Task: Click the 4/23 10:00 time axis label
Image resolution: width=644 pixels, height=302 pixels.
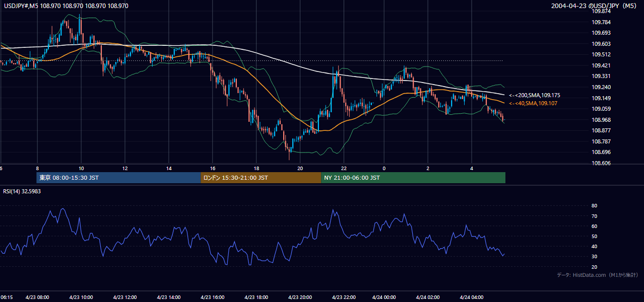Action: (x=81, y=297)
